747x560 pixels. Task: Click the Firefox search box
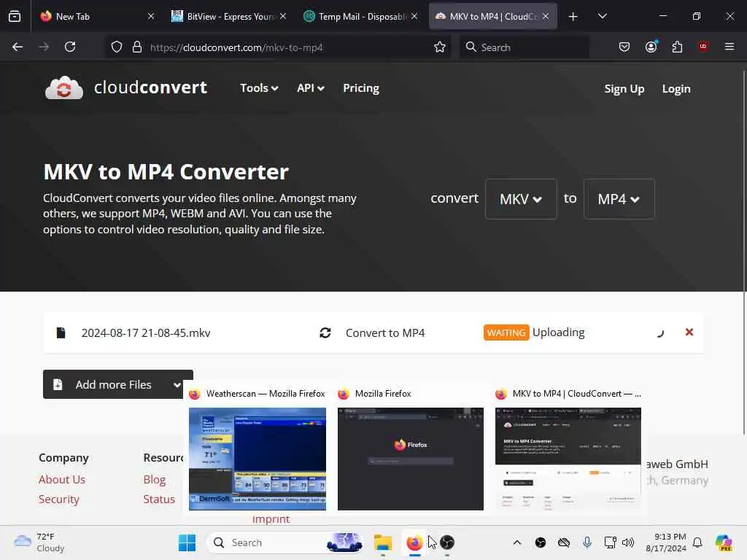point(524,47)
